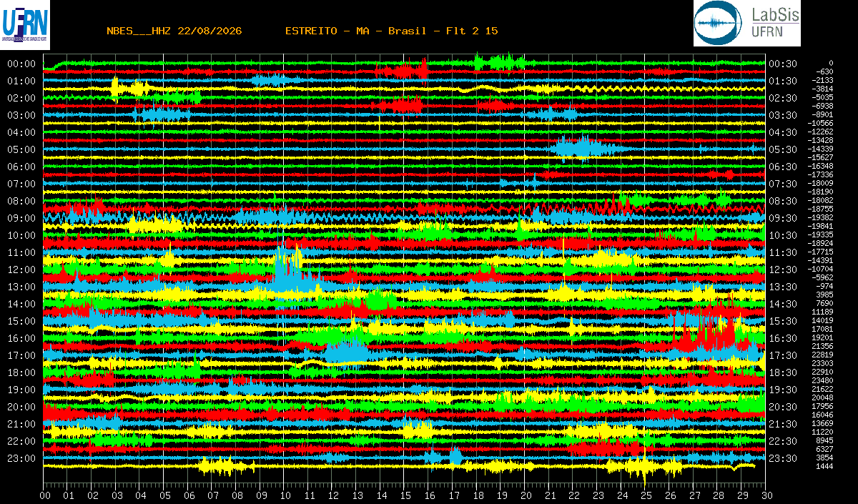Image resolution: width=858 pixels, height=504 pixels.
Task: Select the offset value 11189
Action: click(x=823, y=312)
